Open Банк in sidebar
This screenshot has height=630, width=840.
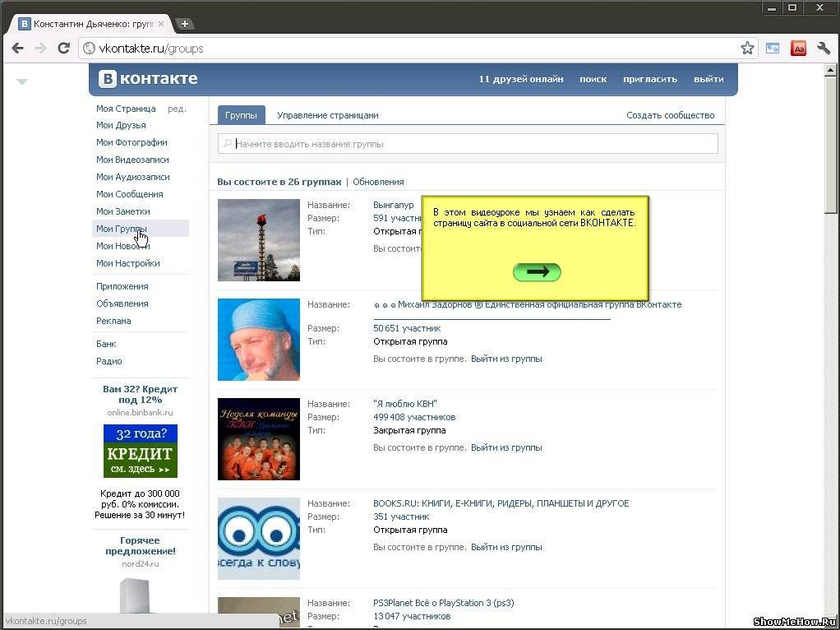point(106,344)
